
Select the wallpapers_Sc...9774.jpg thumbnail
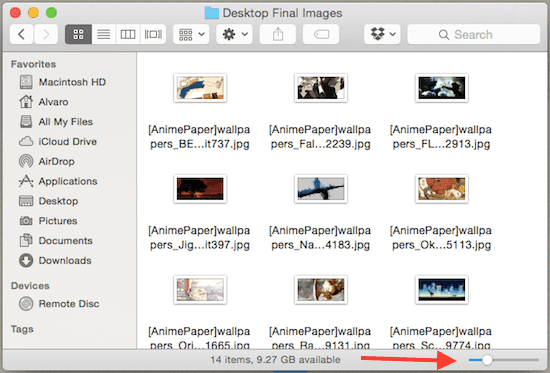(442, 290)
